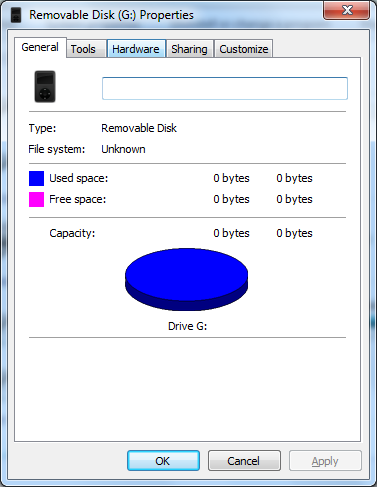Select the General tab

pos(40,47)
